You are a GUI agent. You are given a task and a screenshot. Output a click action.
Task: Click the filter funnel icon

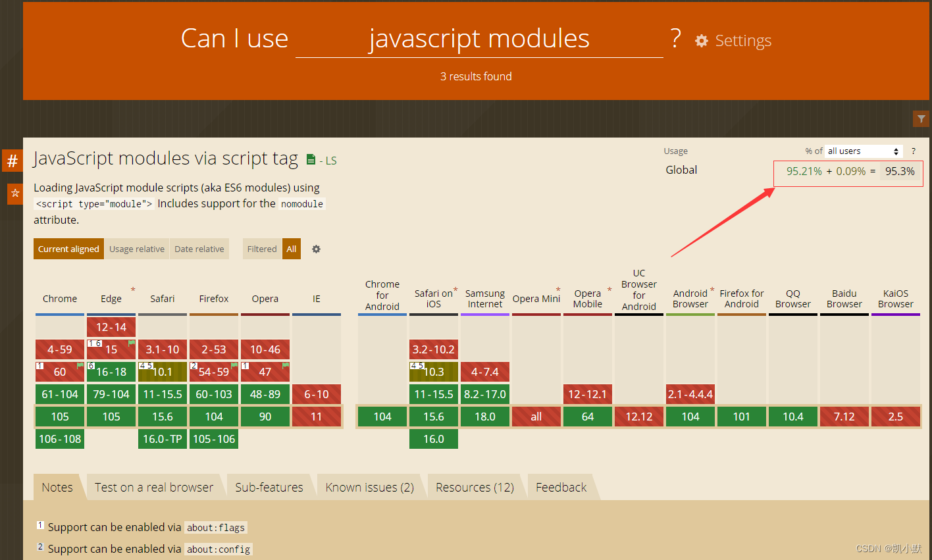pos(921,118)
